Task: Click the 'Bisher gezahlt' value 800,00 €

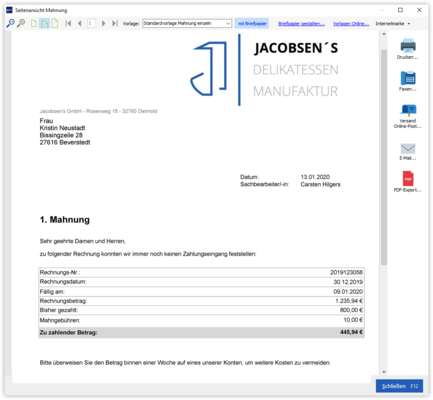Action: coord(351,310)
